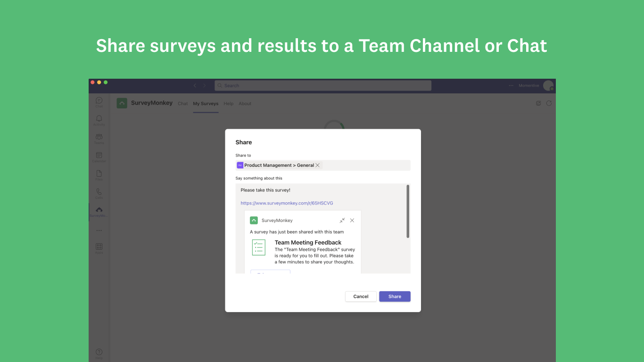Open the pop-out app icon
This screenshot has width=644, height=362.
538,103
